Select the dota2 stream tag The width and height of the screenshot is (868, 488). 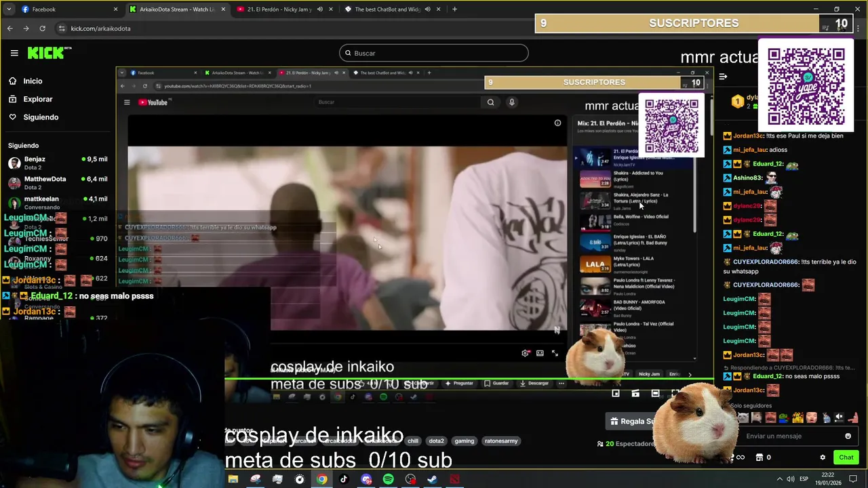(436, 441)
